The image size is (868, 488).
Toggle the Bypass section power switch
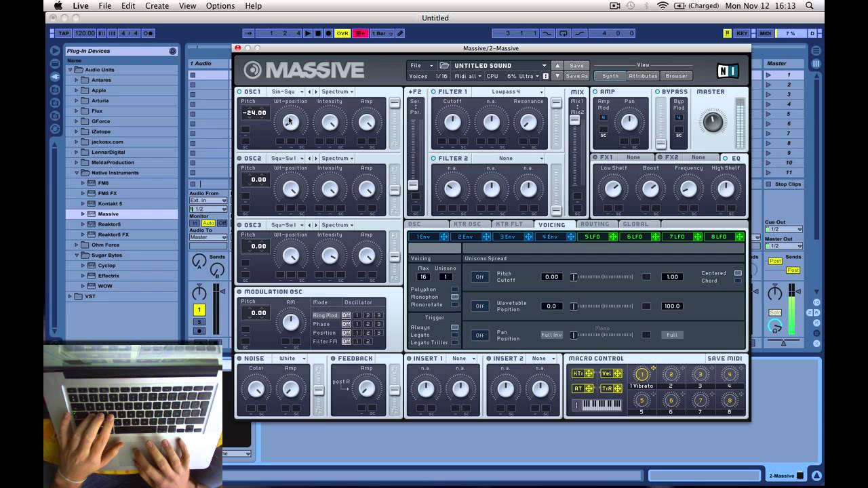pyautogui.click(x=657, y=92)
